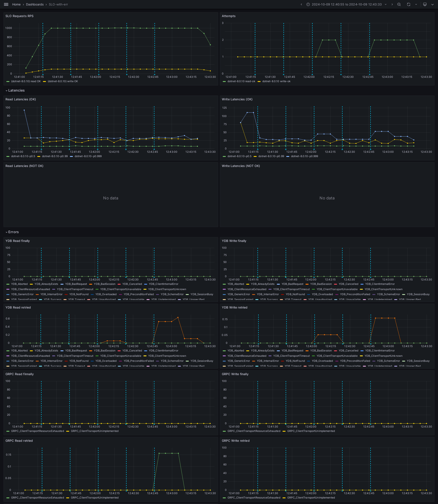438x504 pixels.
Task: Open the Read Latencies (NOT OK) panel menu
Action: pyautogui.click(x=25, y=166)
